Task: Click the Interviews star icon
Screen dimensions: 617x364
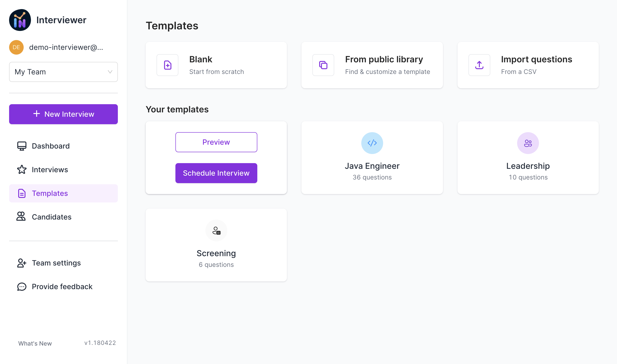Action: [x=22, y=169]
